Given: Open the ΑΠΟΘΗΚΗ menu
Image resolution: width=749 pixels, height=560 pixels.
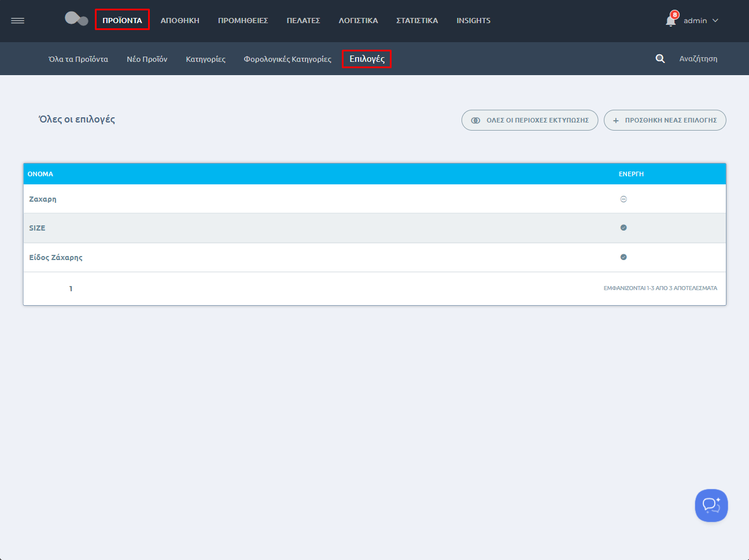Looking at the screenshot, I should (180, 20).
